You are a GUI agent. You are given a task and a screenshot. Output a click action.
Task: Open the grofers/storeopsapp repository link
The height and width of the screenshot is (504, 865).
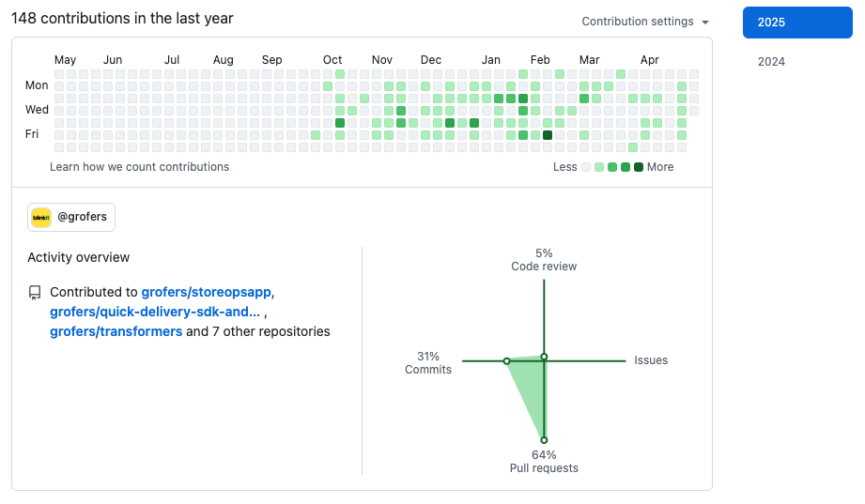(207, 292)
